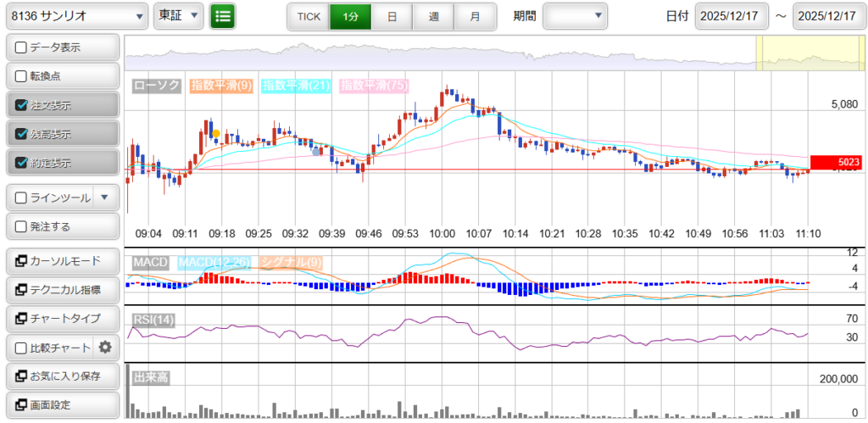Click the red 5023 current price marker
The width and height of the screenshot is (868, 423).
836,162
